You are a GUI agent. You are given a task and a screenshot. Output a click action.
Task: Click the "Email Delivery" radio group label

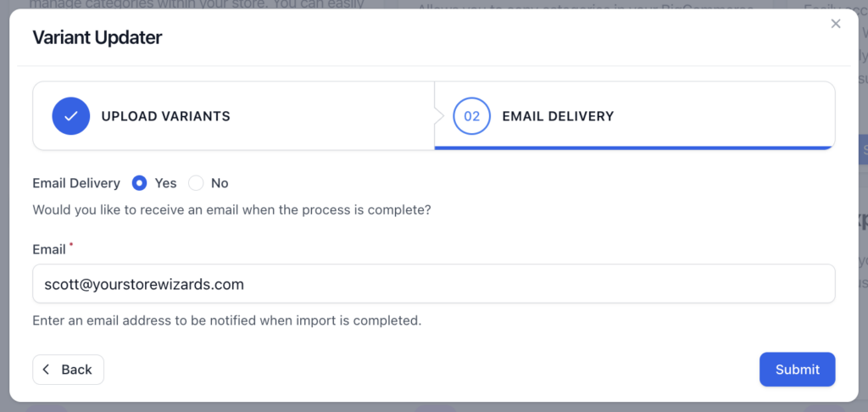(76, 183)
